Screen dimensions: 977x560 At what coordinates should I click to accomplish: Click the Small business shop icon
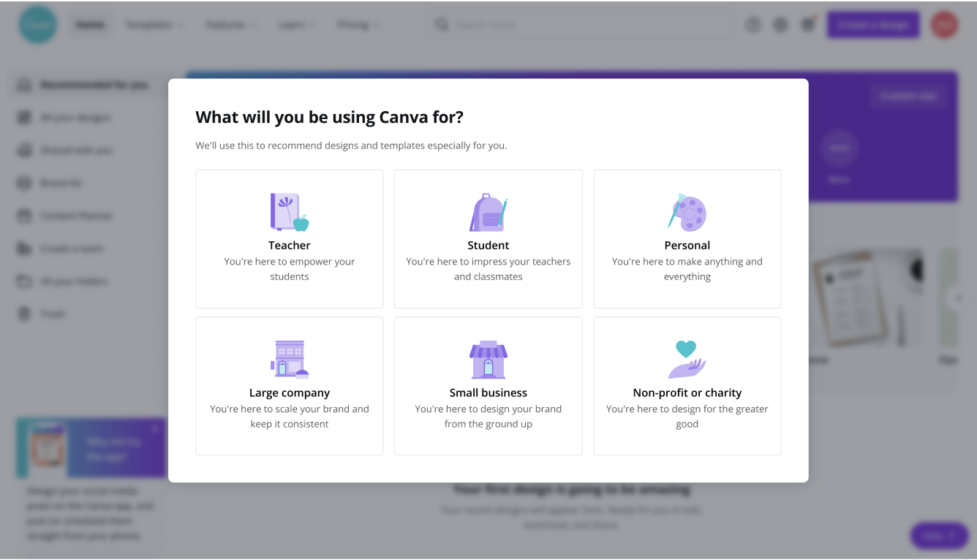488,359
